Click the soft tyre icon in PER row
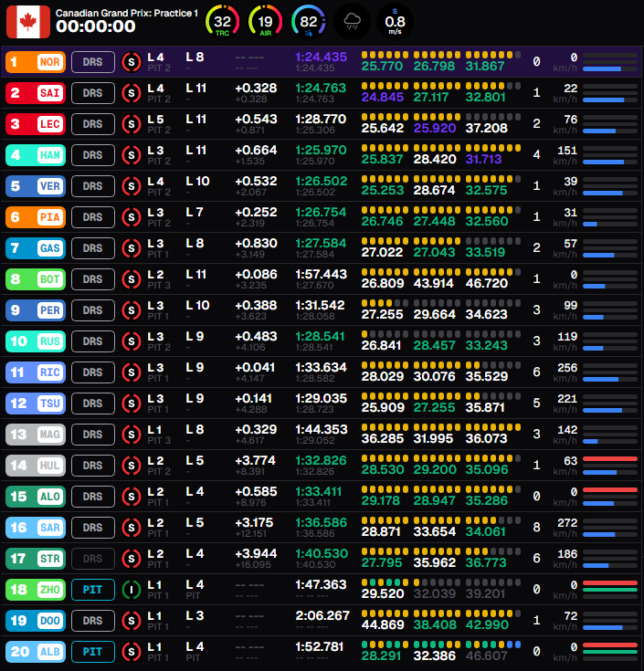 pos(132,310)
